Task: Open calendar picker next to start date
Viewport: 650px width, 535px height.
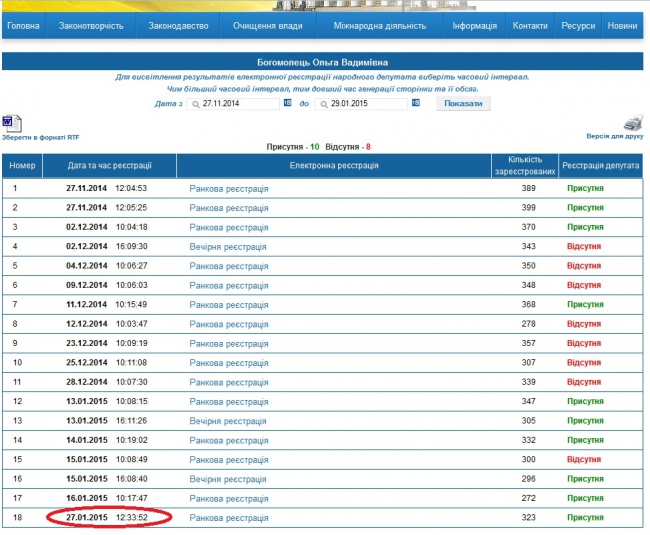Action: 288,103
